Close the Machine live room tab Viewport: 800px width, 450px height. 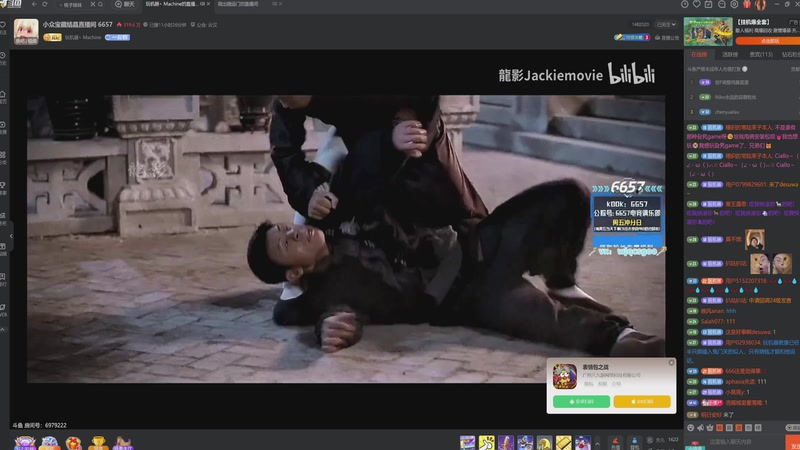208,4
